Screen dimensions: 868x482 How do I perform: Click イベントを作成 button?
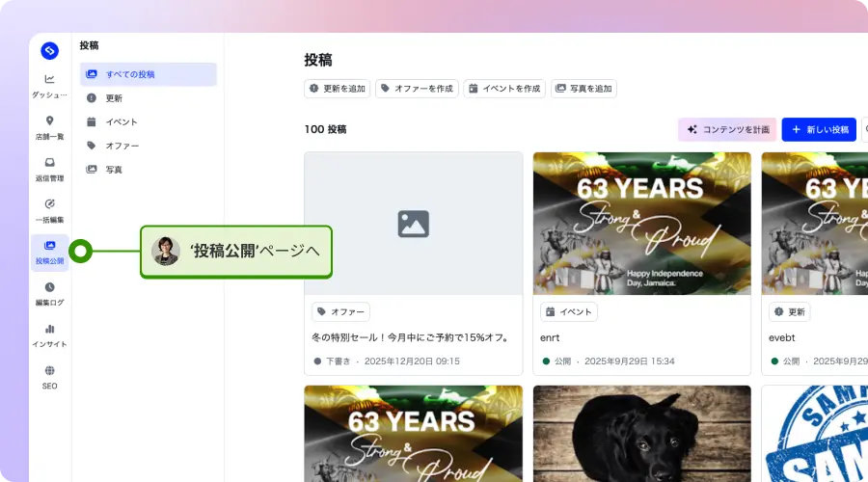(x=504, y=89)
